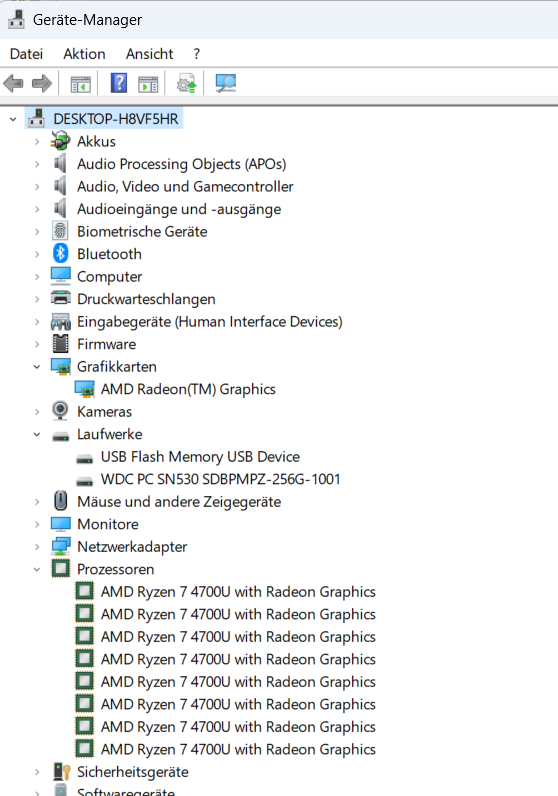Expand the Akkus category
This screenshot has height=796, width=558.
[x=37, y=142]
